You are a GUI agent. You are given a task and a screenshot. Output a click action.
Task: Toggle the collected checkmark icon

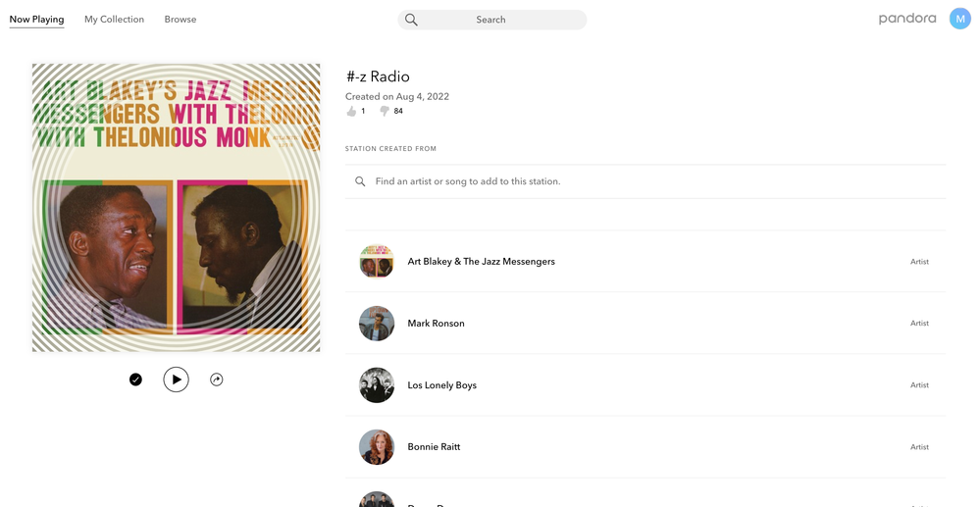click(x=135, y=380)
